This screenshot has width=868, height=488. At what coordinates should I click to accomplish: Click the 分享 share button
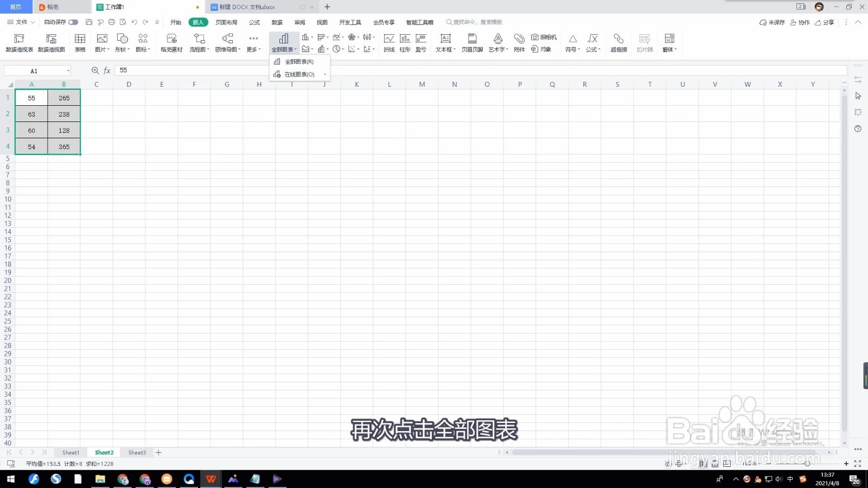825,22
